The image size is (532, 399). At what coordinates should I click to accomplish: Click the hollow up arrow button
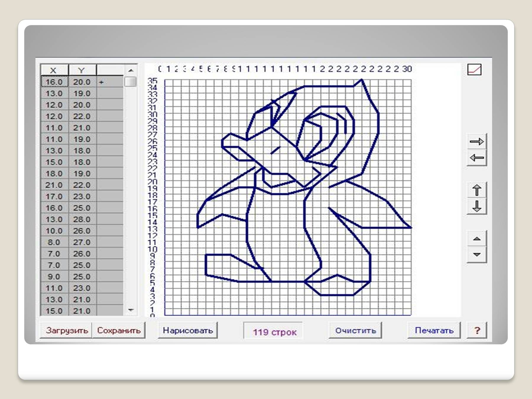[476, 190]
